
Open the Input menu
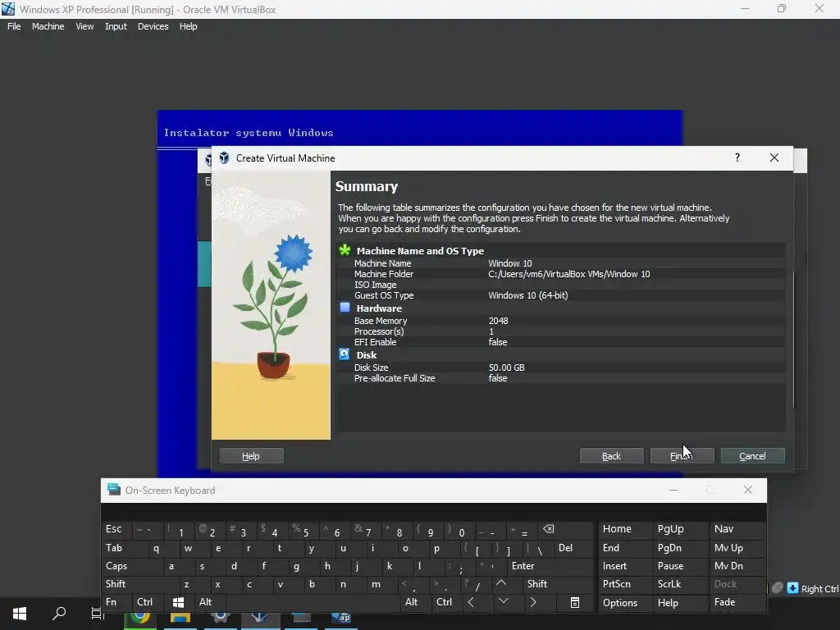116,26
